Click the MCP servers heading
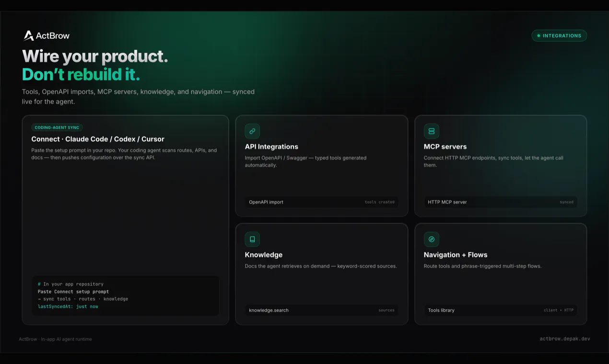 tap(445, 147)
